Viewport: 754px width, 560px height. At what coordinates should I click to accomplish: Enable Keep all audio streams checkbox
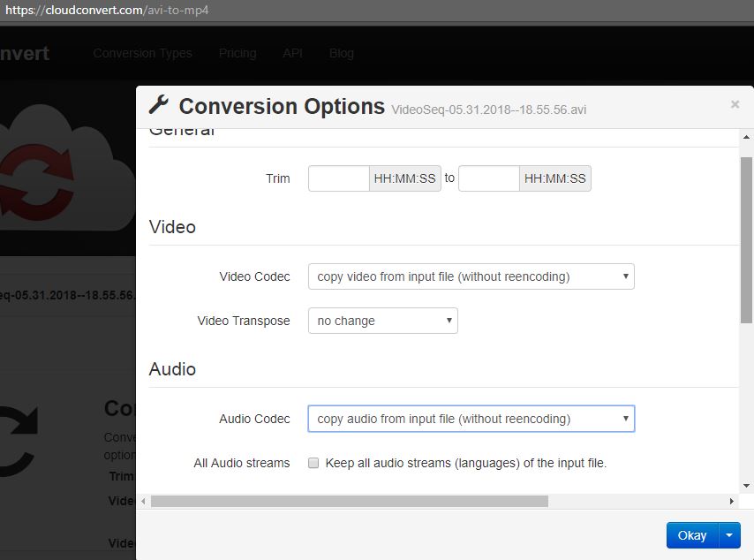[313, 463]
